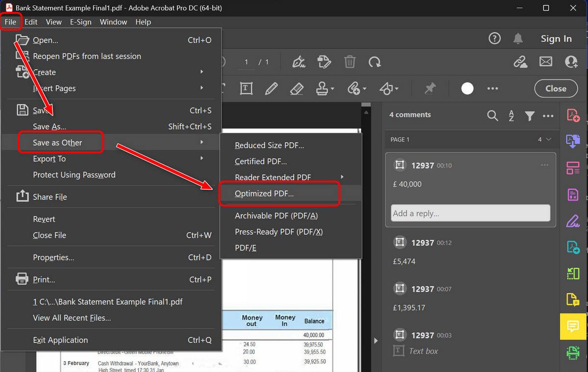Screen dimensions: 588x372
Task: Click the Sign In button
Action: pos(556,38)
